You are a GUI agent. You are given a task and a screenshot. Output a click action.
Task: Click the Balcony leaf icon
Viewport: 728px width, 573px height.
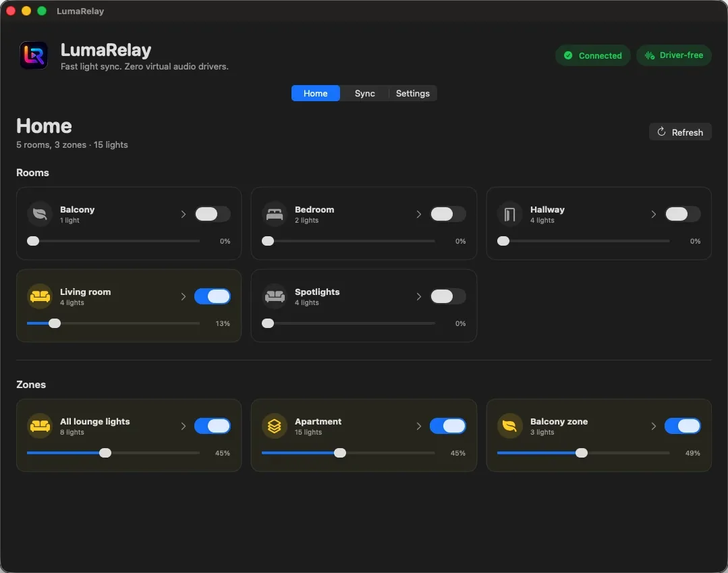click(x=40, y=214)
